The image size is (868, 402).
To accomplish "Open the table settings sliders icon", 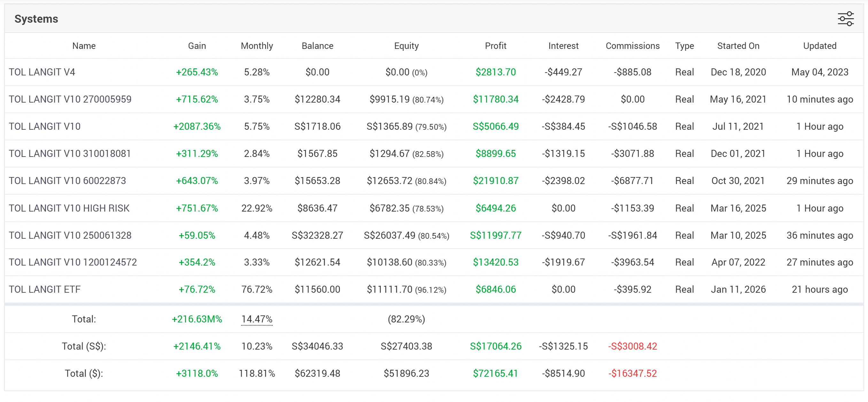I will pos(845,19).
